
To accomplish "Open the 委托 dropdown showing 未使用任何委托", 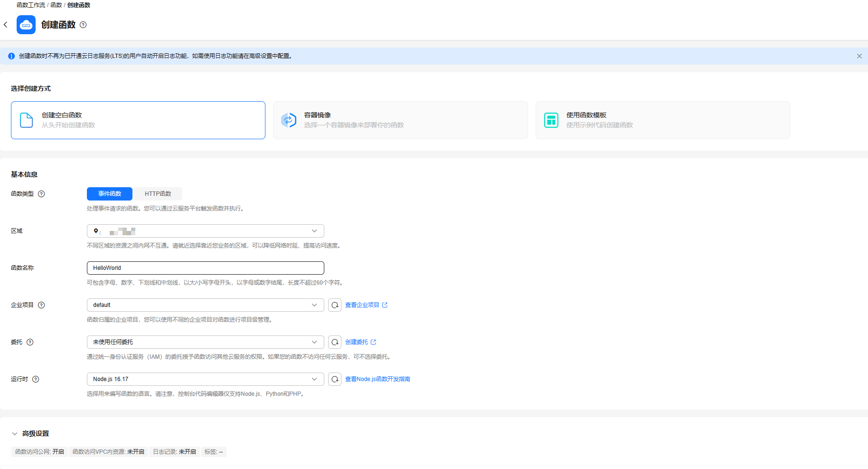I will [x=206, y=342].
